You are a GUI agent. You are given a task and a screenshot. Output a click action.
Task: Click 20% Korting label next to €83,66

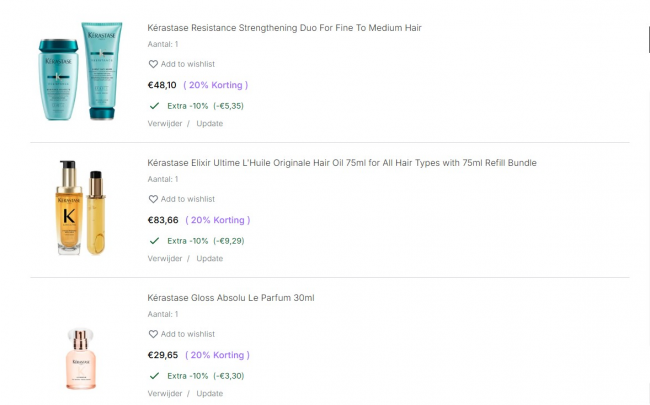tap(217, 220)
